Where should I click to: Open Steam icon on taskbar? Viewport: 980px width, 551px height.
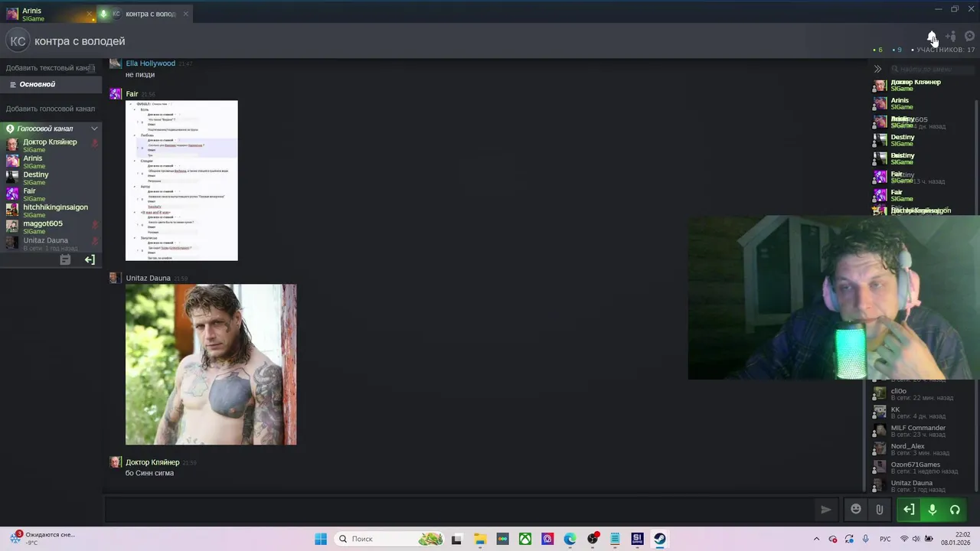point(659,539)
